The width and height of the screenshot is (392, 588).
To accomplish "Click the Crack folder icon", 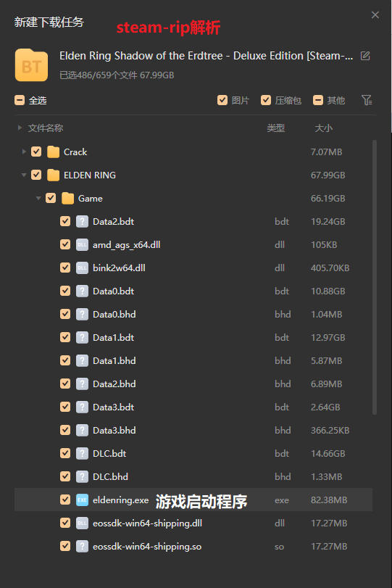I will click(53, 152).
